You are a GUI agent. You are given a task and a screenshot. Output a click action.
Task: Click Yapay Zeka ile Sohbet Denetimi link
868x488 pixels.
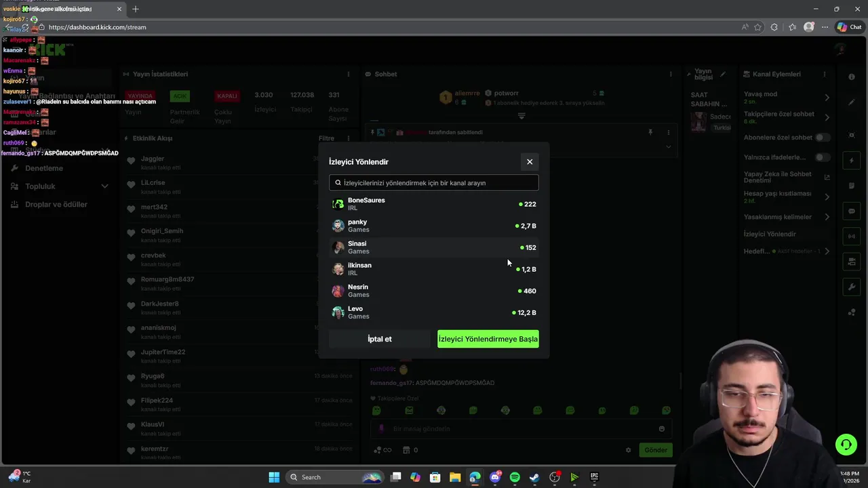(777, 177)
